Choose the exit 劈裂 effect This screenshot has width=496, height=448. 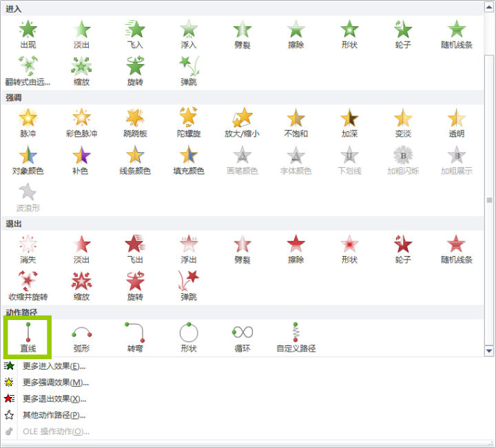pos(242,249)
